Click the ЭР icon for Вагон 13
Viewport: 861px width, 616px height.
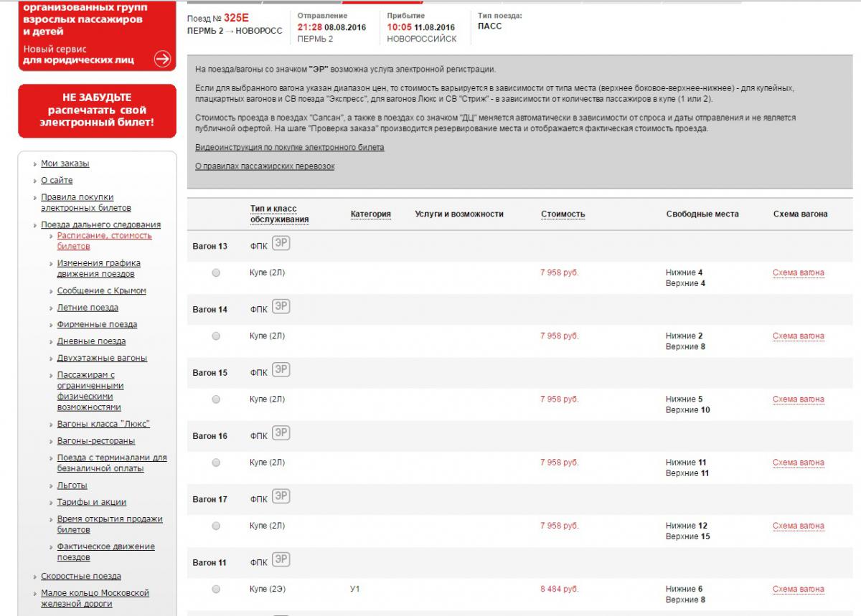pos(281,245)
